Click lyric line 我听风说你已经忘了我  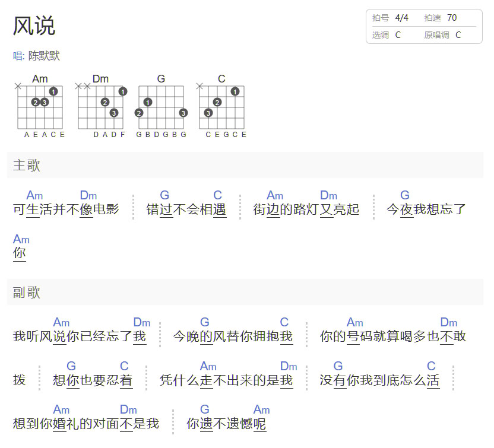tap(80, 336)
